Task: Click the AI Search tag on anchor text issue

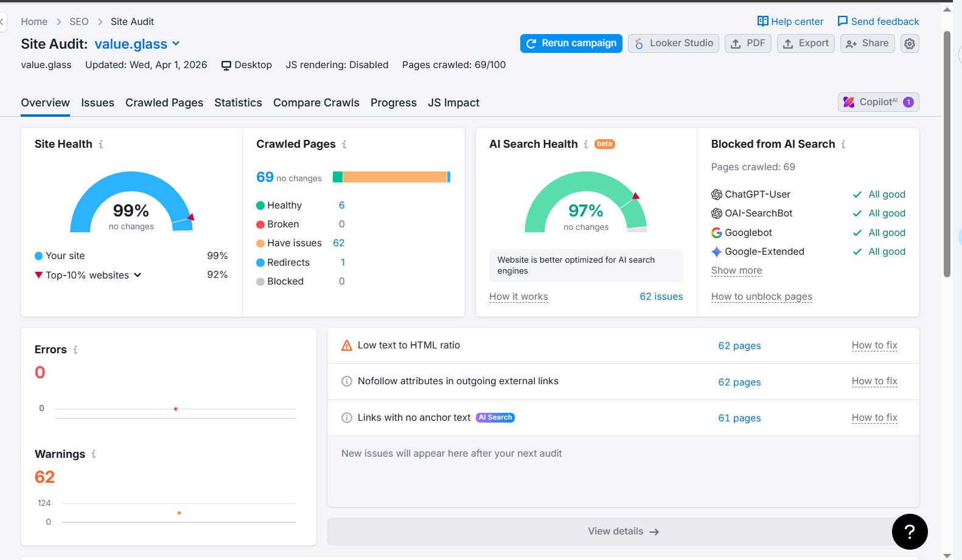Action: click(x=495, y=418)
